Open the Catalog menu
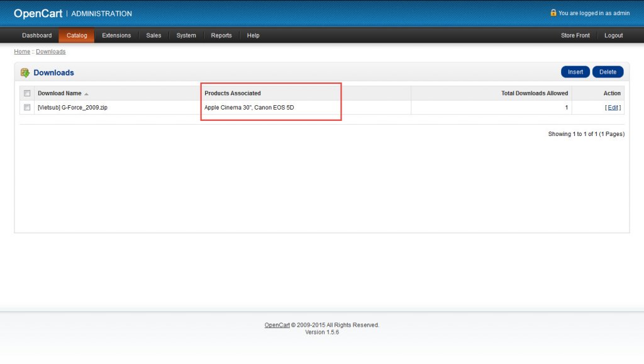 coord(77,35)
